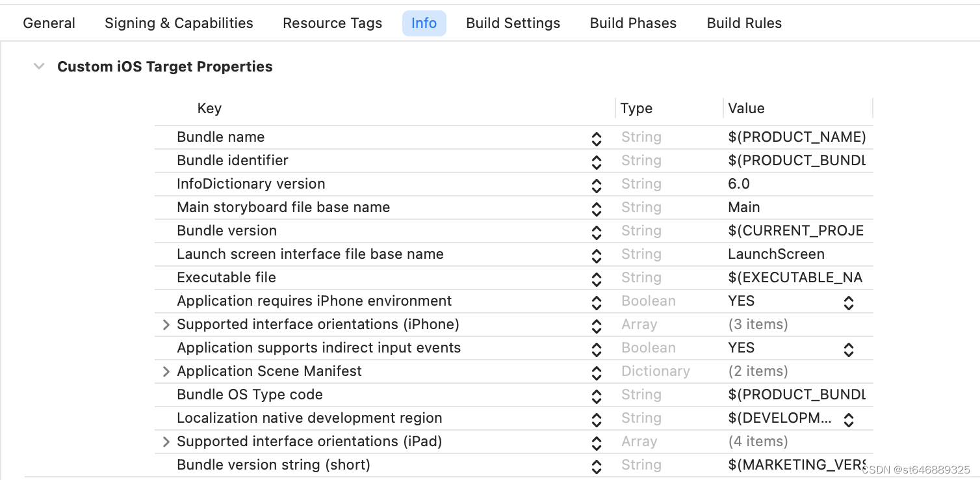Toggle YES value for Application requires iPhone environment

(848, 302)
